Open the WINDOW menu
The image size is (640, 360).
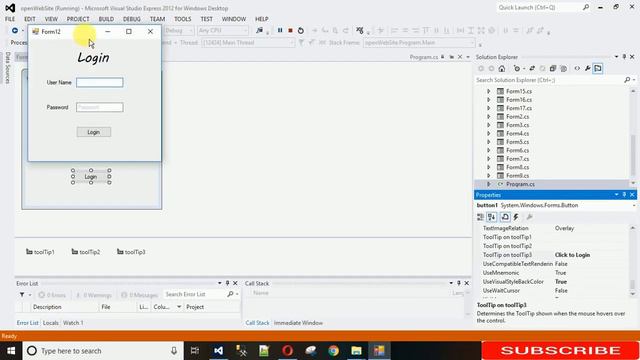coord(234,19)
